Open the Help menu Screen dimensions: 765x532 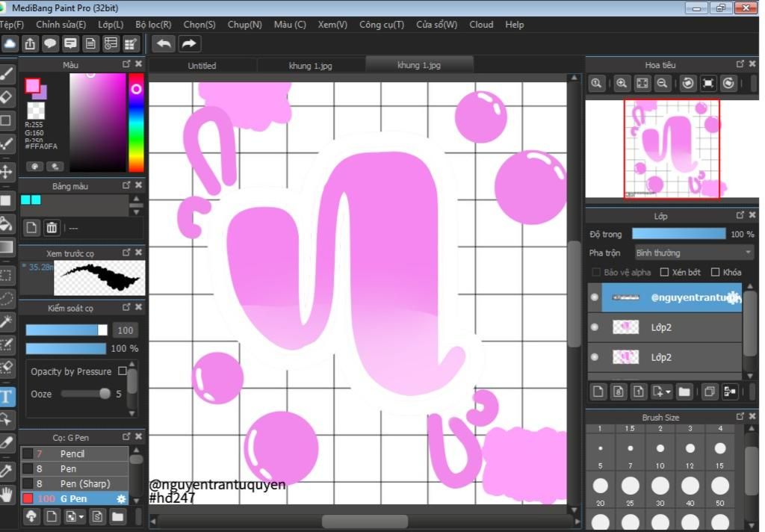(x=514, y=25)
